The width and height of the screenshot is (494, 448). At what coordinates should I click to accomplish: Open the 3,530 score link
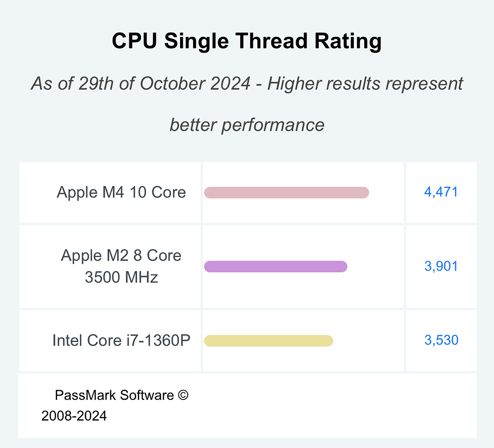(x=441, y=340)
